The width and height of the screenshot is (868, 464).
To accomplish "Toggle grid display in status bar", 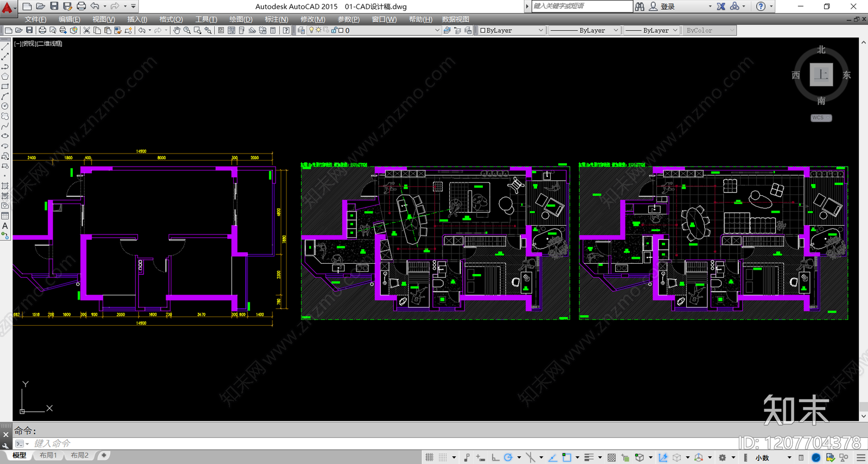I will (x=429, y=457).
